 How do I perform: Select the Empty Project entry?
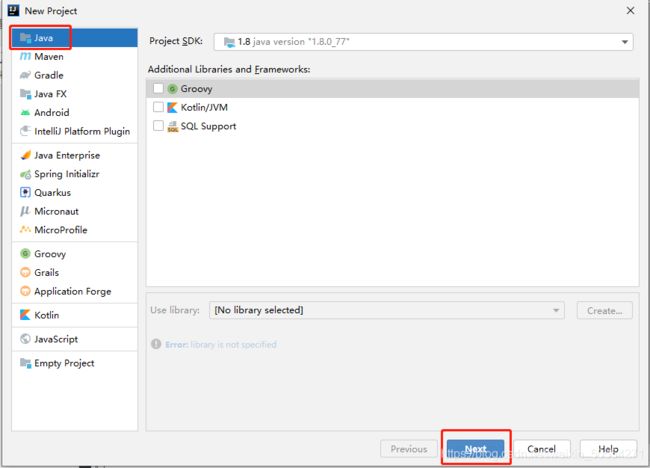63,363
